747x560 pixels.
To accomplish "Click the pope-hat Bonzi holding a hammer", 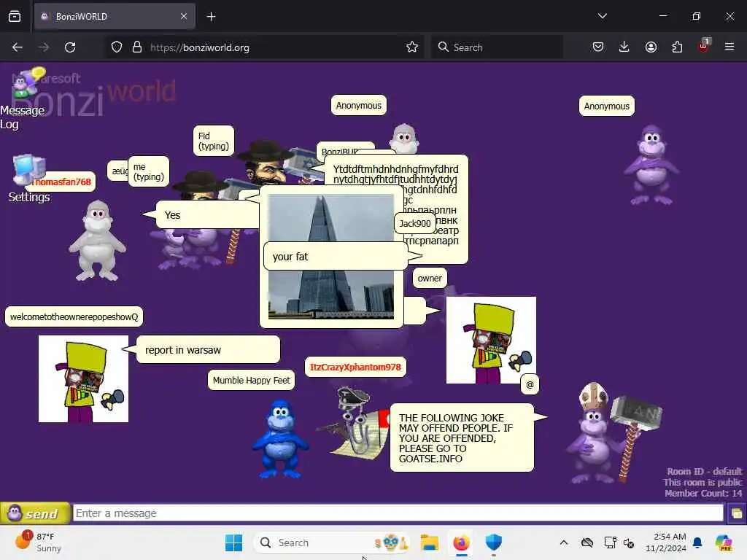I will pos(614,433).
